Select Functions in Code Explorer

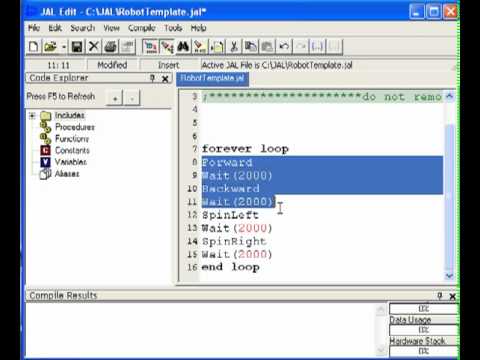[x=72, y=139]
